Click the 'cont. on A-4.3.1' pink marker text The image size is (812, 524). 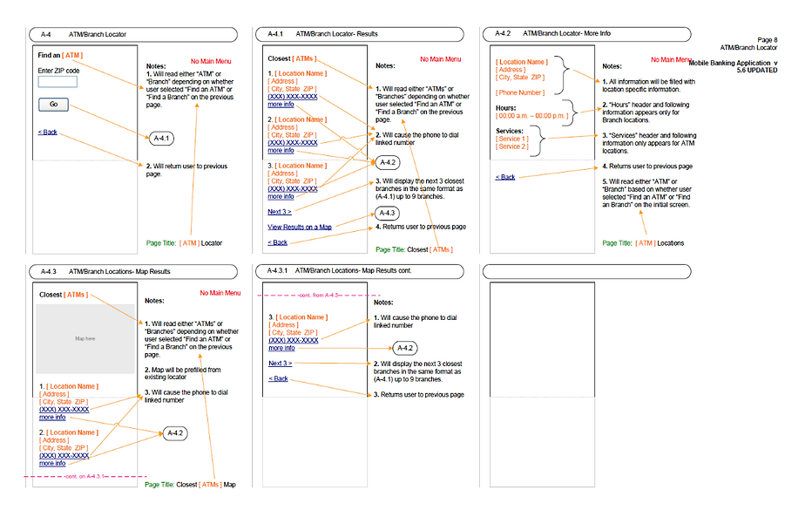coord(85,476)
